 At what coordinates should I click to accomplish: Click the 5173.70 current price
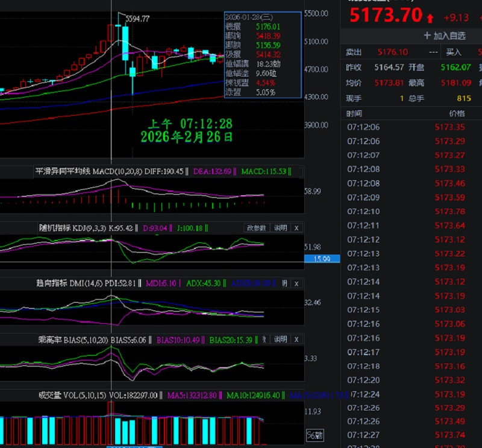386,15
